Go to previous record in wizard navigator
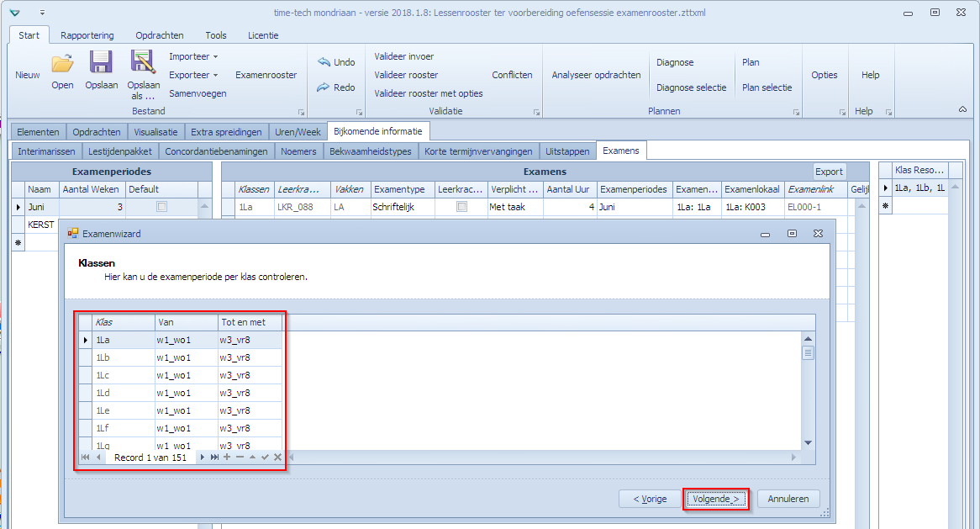The height and width of the screenshot is (529, 980). pos(98,457)
